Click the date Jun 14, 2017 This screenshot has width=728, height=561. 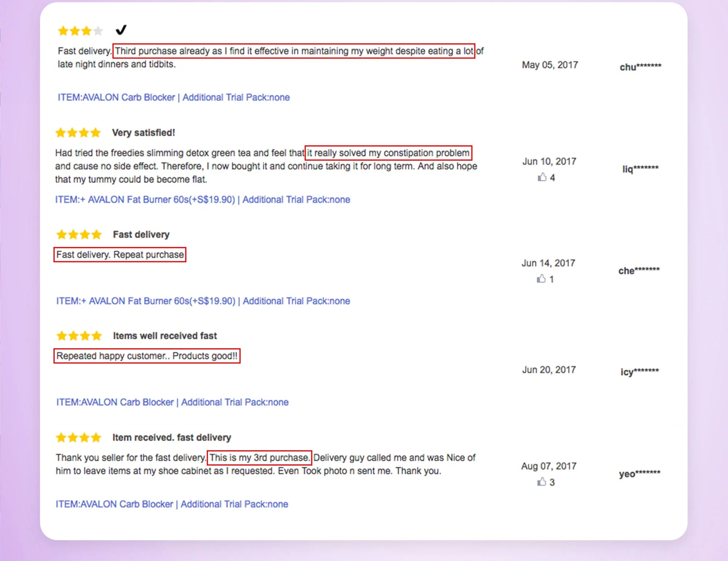click(x=548, y=263)
